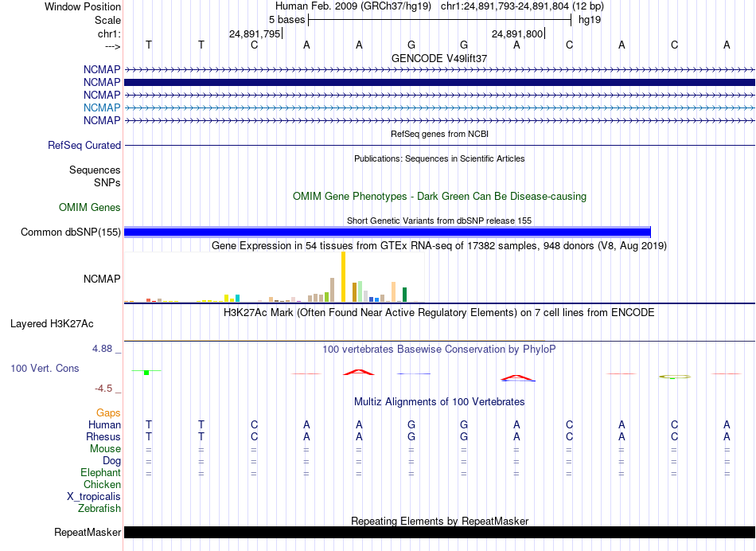Screen dimensions: 756x551
Task: Click the Sequences track label
Action: click(95, 170)
